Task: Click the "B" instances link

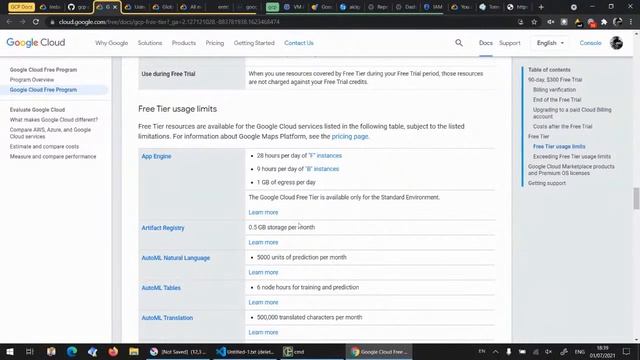Action: (x=322, y=169)
